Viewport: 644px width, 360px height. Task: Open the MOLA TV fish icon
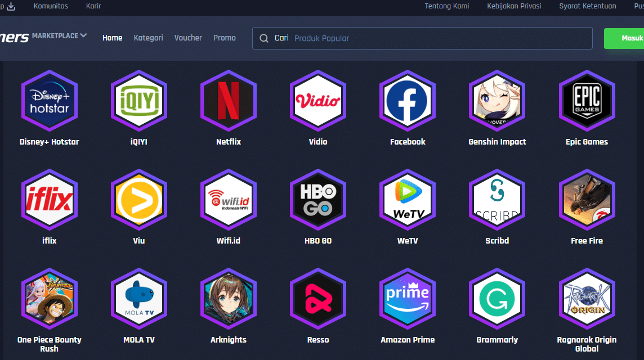(139, 299)
